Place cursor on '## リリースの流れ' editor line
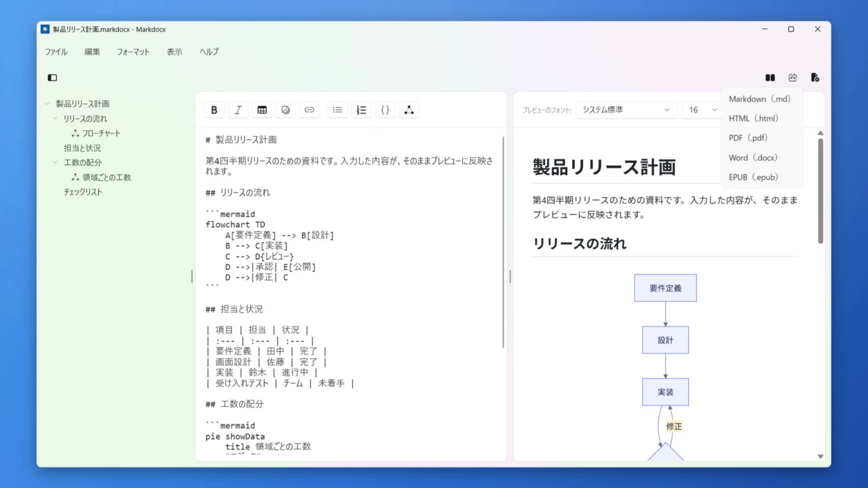Screen dimensions: 868x488 pos(238,192)
